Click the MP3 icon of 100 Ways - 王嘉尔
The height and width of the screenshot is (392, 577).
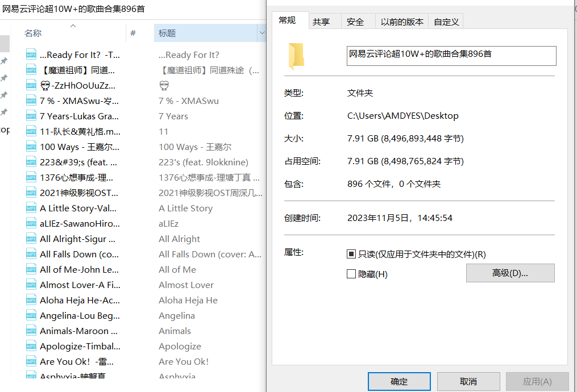tap(31, 147)
